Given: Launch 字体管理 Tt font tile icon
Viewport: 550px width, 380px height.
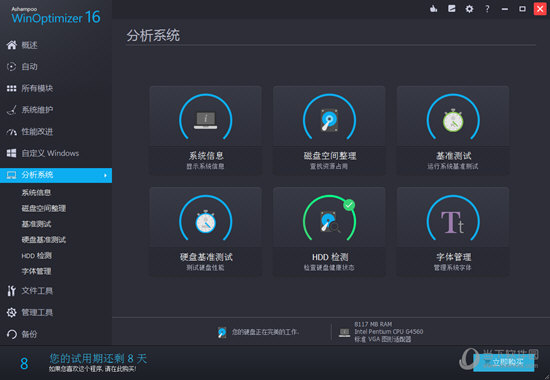Looking at the screenshot, I should tap(452, 222).
